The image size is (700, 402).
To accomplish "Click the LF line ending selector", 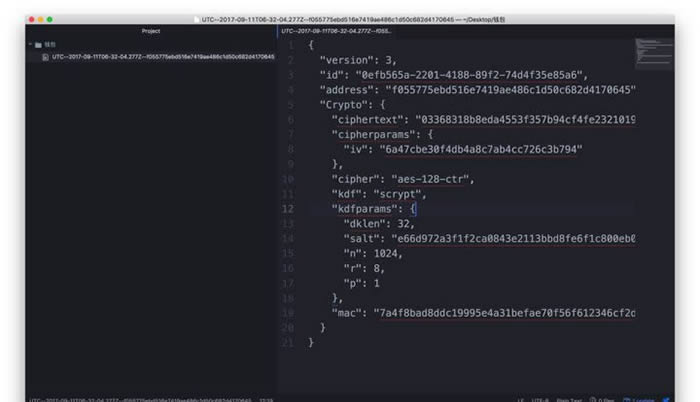I will click(x=521, y=399).
